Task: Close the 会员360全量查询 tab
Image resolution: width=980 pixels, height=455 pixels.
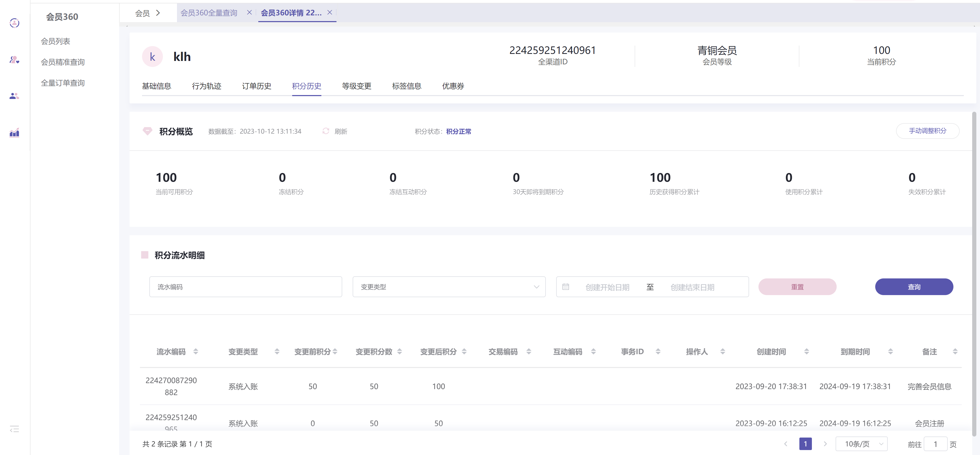Action: (249, 13)
